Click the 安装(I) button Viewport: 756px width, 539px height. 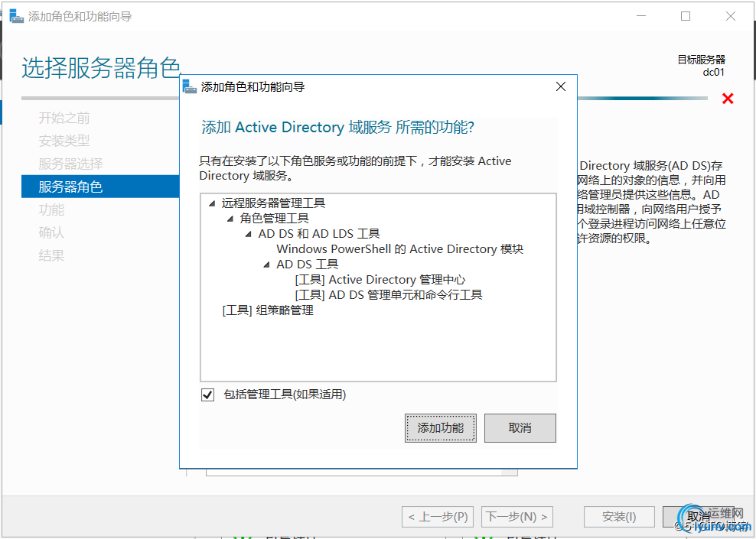619,517
